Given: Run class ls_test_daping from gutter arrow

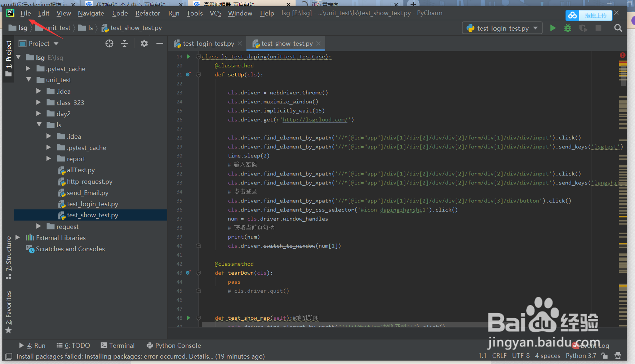Looking at the screenshot, I should 188,57.
